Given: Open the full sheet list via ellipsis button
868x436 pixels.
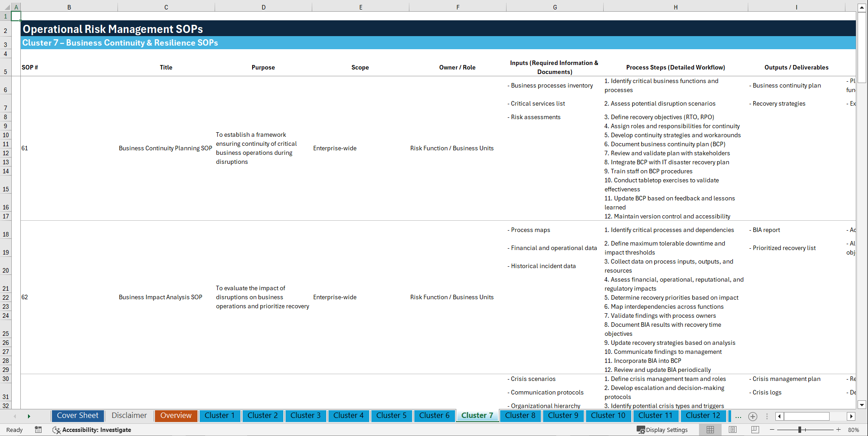Looking at the screenshot, I should (738, 416).
